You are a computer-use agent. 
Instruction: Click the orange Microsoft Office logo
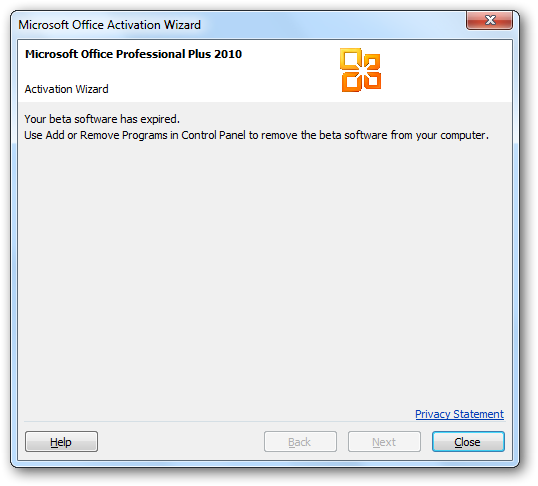[x=360, y=70]
